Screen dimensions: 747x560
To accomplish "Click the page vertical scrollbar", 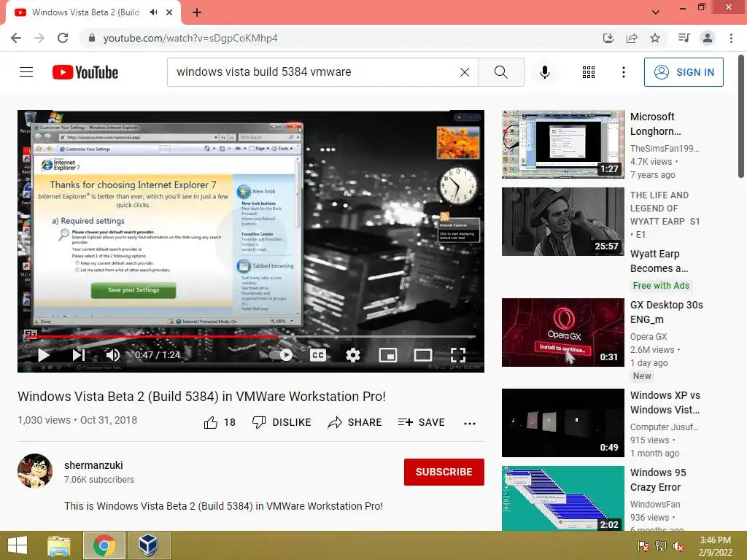I will pos(741,117).
